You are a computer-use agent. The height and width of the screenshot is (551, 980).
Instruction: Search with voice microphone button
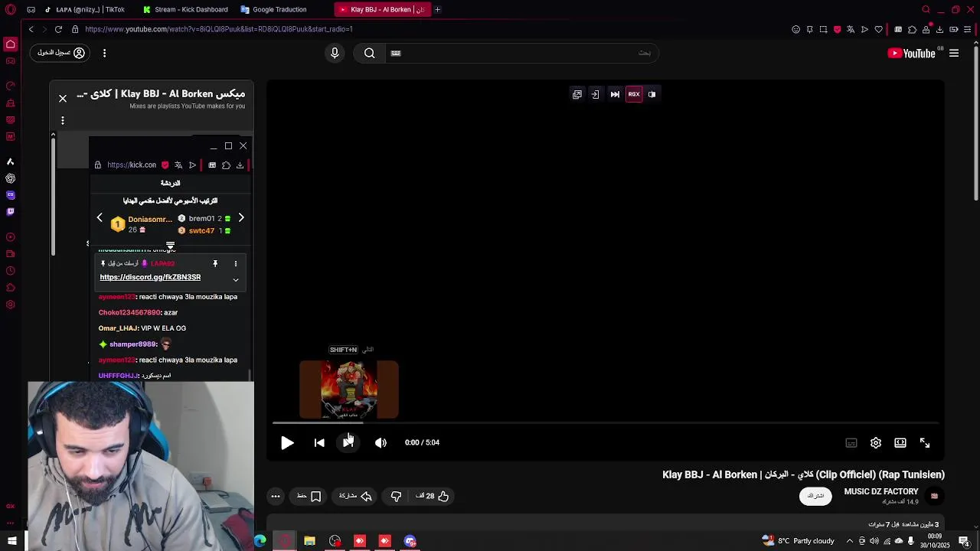pyautogui.click(x=335, y=53)
